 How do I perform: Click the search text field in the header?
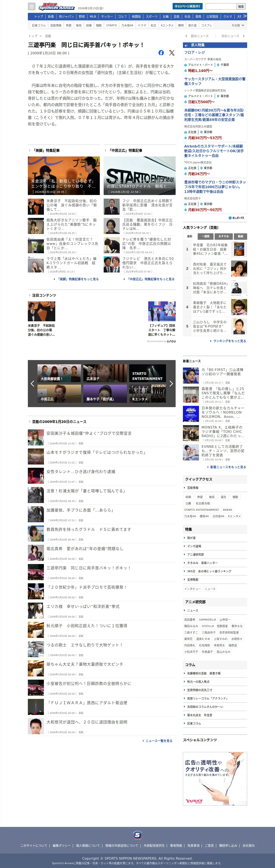pos(221,6)
